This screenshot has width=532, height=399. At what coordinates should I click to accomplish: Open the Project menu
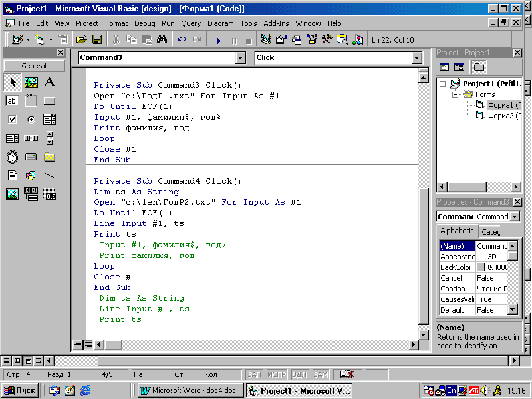87,23
